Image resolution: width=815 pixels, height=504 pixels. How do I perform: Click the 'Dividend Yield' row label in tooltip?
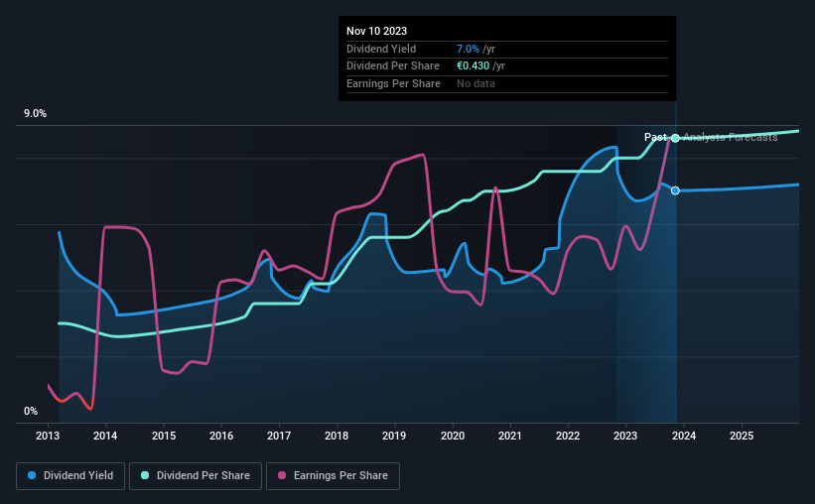point(381,49)
